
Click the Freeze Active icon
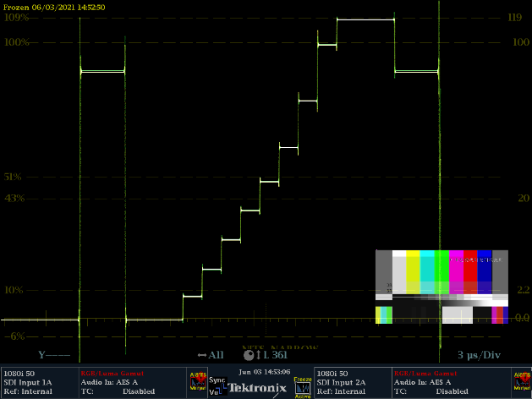(302, 388)
